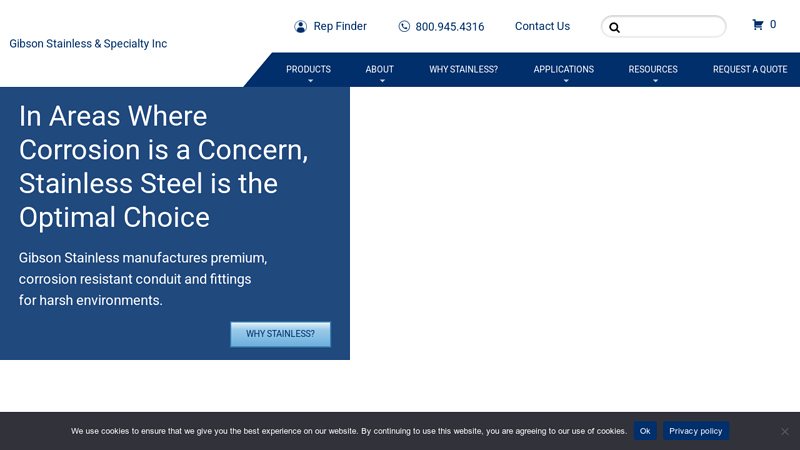Select Products in the navigation bar

pos(308,69)
